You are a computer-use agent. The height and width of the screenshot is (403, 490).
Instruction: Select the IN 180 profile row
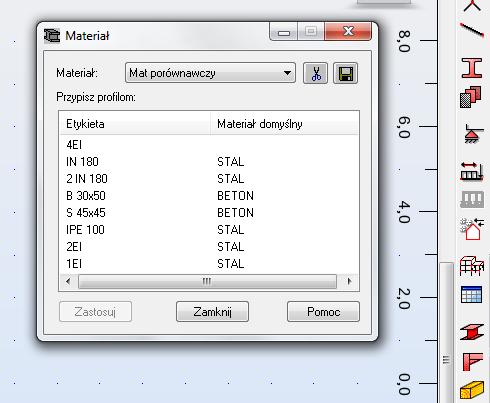pyautogui.click(x=209, y=162)
